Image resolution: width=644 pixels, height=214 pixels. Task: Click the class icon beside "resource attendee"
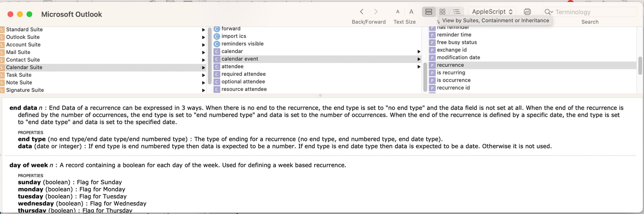click(217, 89)
